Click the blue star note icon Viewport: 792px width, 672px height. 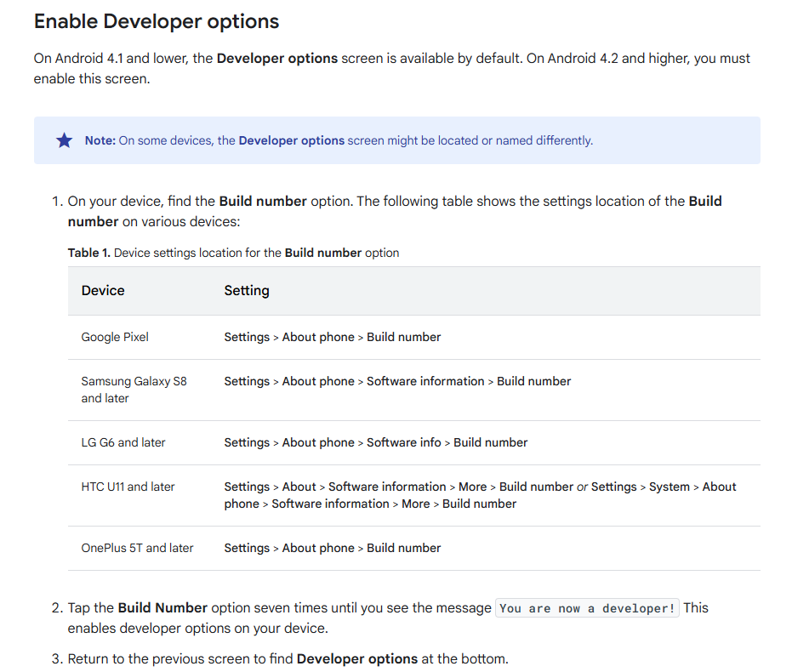pos(64,140)
